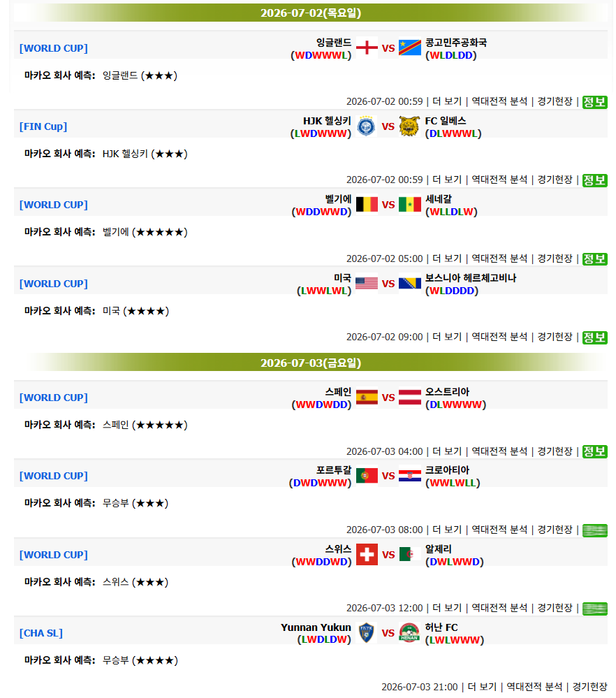616x698 pixels.
Task: Open [WORLD CUP] link for England match
Action: tap(53, 48)
